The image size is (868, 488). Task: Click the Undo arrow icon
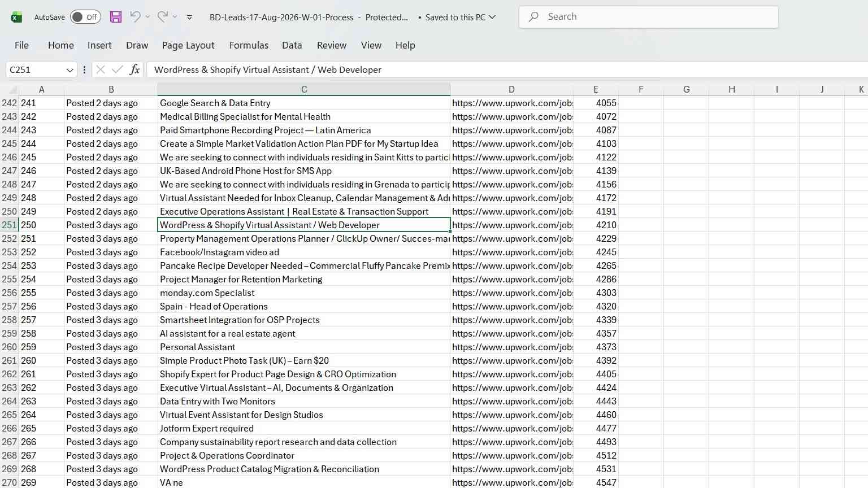pyautogui.click(x=135, y=17)
